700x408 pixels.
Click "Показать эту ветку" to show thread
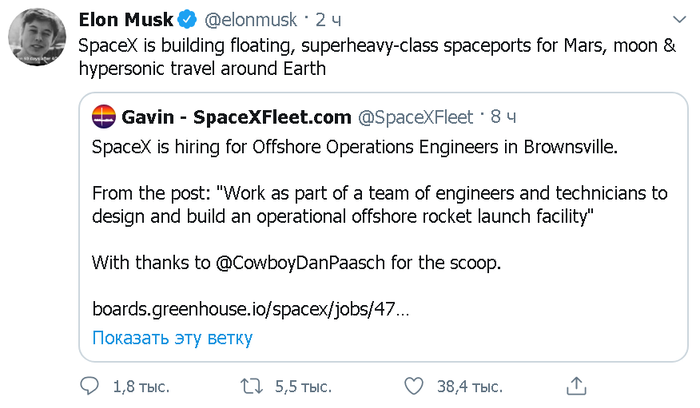tap(172, 337)
